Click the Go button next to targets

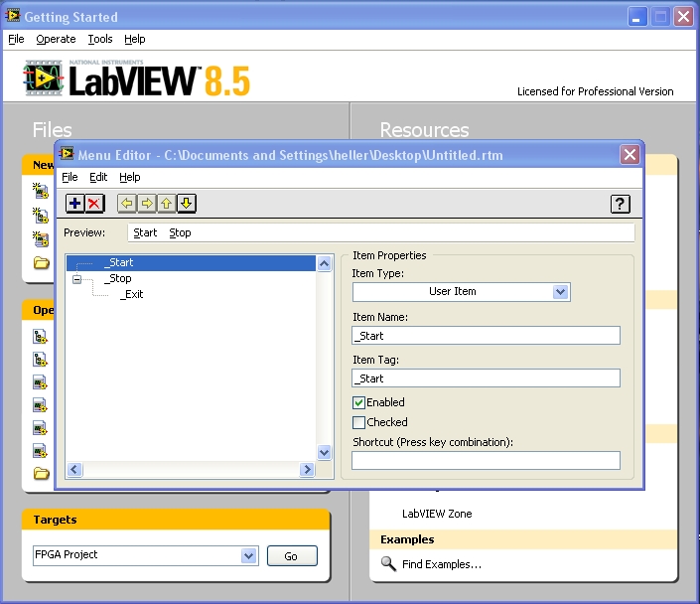pyautogui.click(x=292, y=556)
